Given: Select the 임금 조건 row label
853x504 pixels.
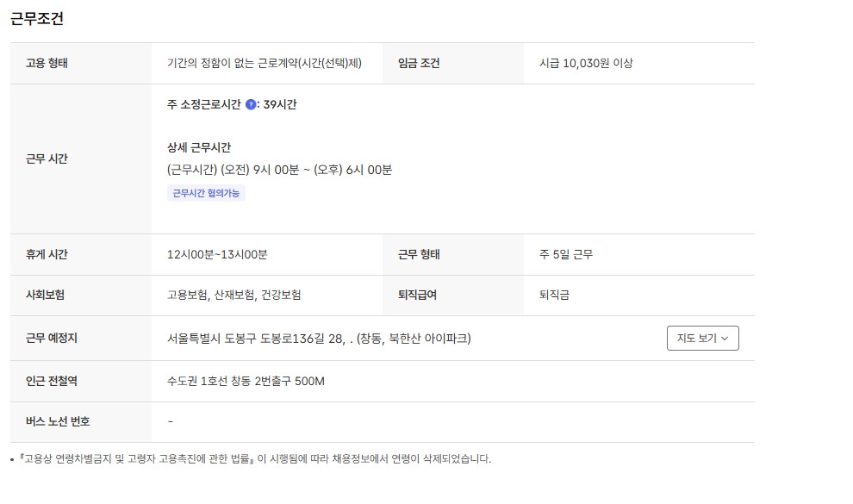Looking at the screenshot, I should (419, 63).
